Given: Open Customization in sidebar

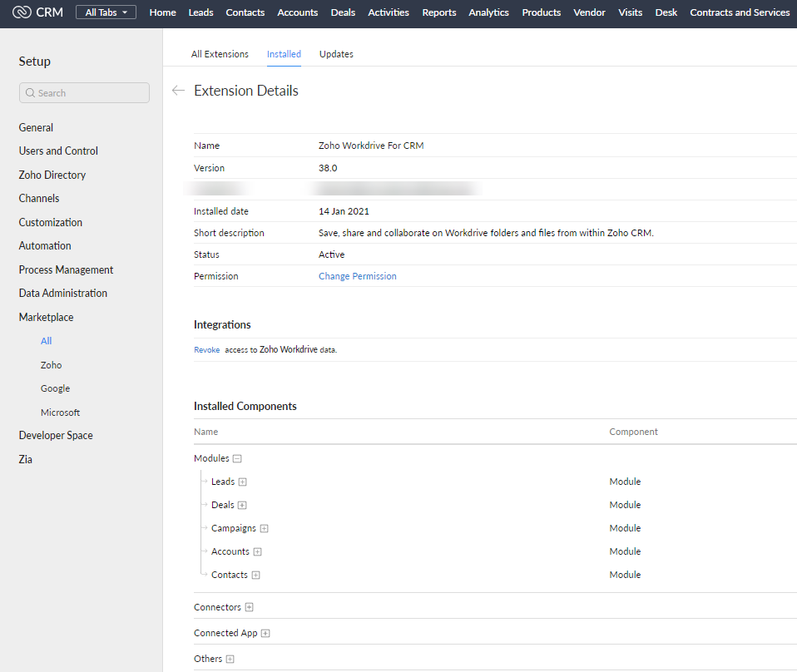Looking at the screenshot, I should point(50,222).
